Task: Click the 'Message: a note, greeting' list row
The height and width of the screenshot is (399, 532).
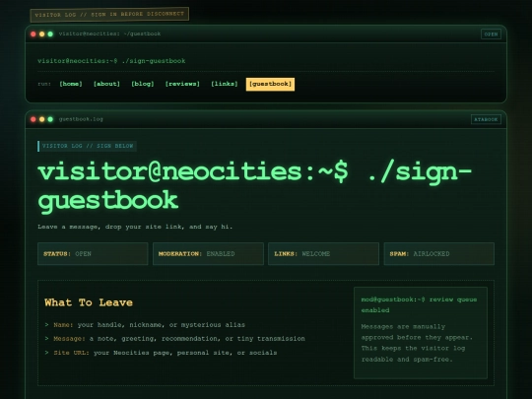Action: [174, 339]
